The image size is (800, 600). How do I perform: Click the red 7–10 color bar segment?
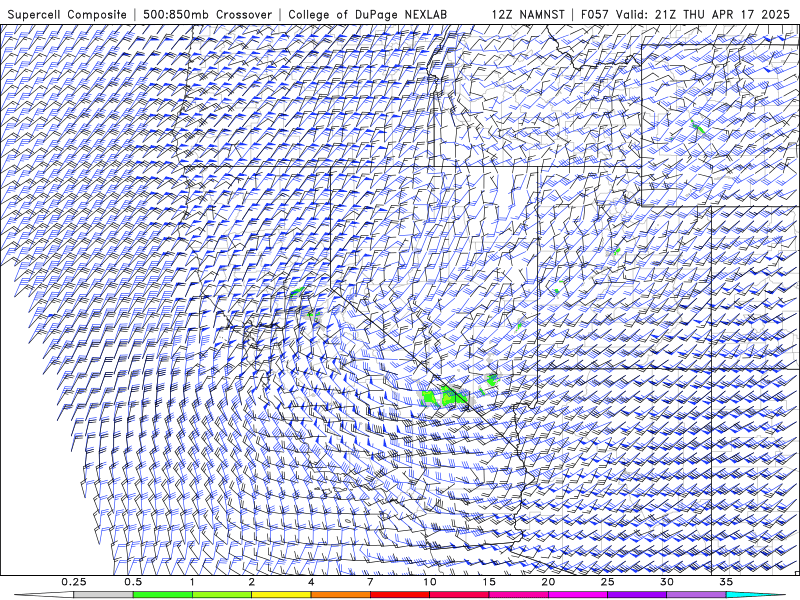click(x=399, y=595)
